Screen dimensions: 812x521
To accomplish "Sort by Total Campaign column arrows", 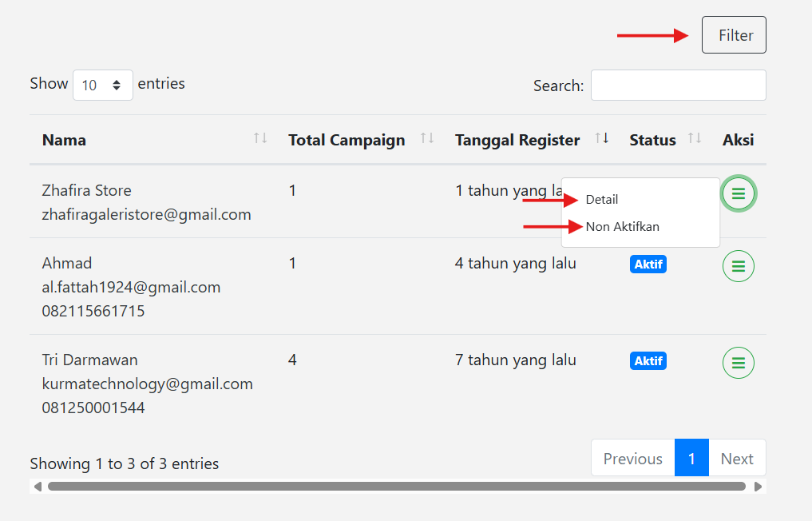I will point(427,139).
